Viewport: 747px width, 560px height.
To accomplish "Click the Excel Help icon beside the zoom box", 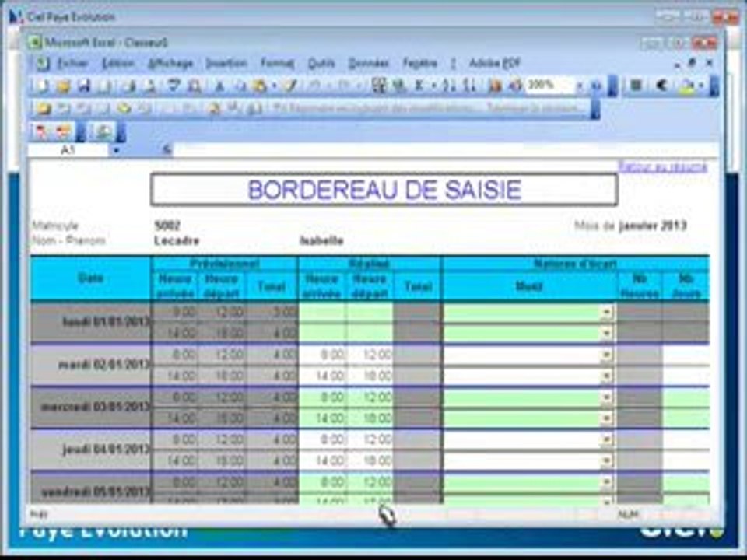I will point(596,86).
